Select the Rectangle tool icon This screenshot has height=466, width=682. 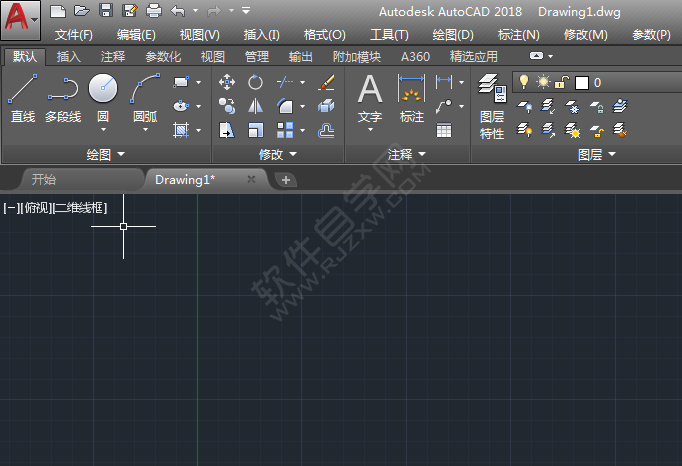[x=181, y=82]
